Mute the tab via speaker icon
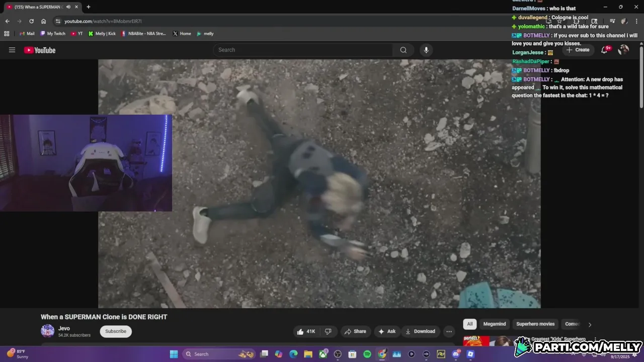The image size is (644, 362). click(x=68, y=7)
